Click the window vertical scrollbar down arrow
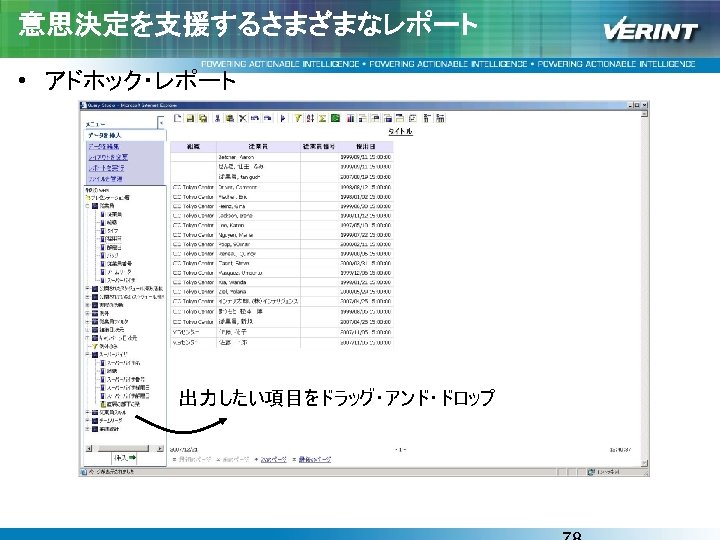Image resolution: width=720 pixels, height=540 pixels. point(644,463)
